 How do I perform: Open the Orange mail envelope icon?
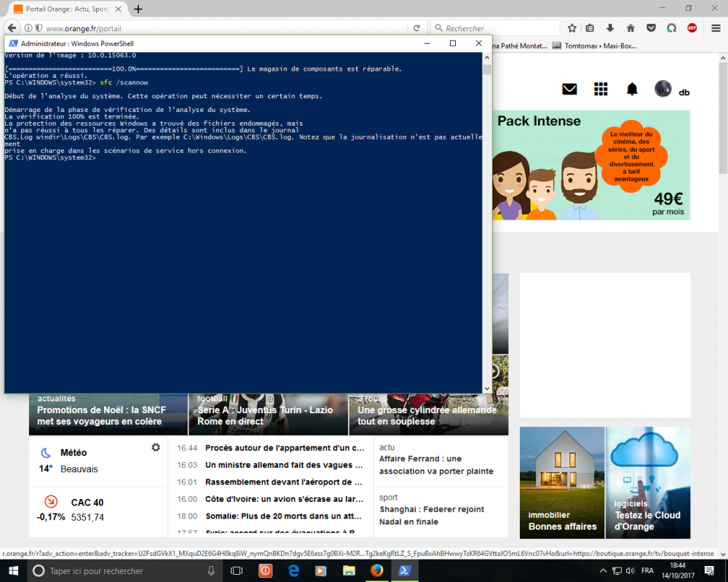coord(569,89)
